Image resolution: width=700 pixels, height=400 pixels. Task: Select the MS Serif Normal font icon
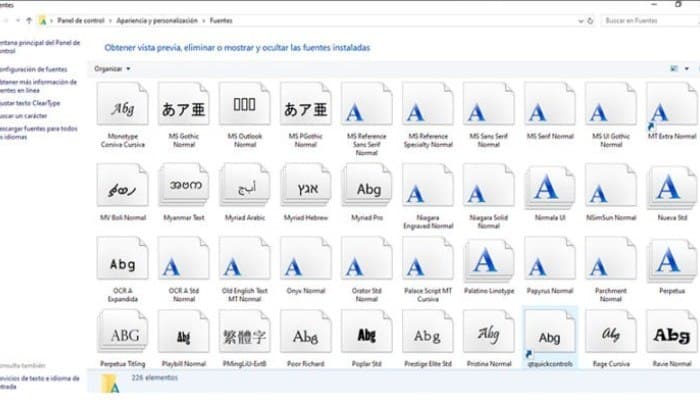point(550,104)
